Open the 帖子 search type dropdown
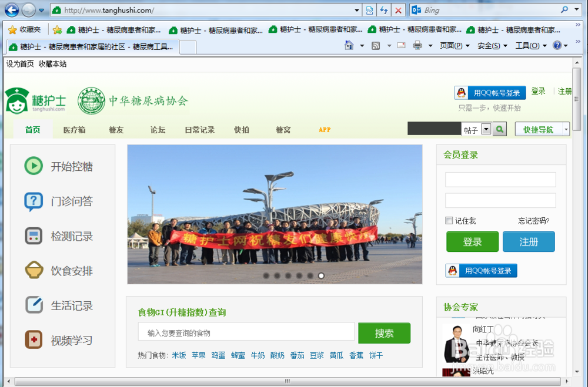 coord(486,129)
